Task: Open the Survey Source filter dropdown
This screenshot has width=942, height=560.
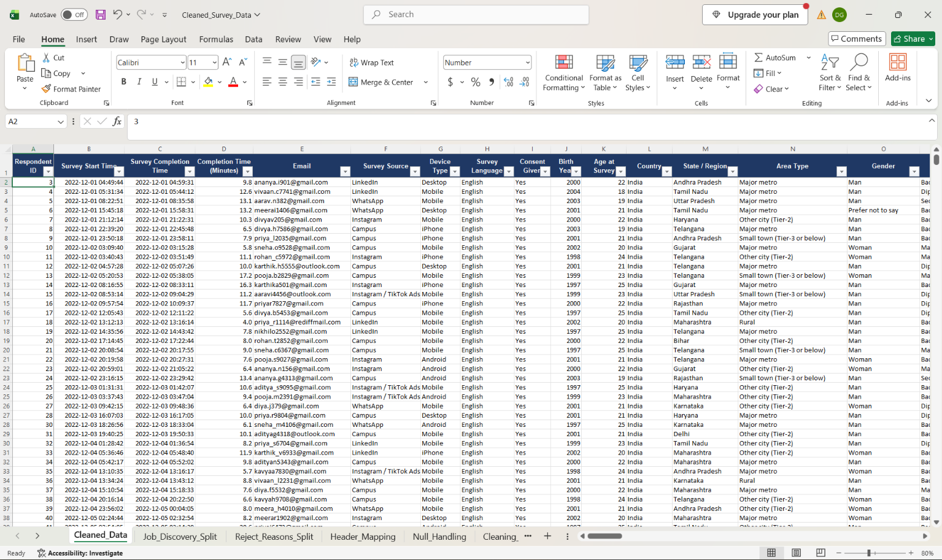Action: pos(415,172)
